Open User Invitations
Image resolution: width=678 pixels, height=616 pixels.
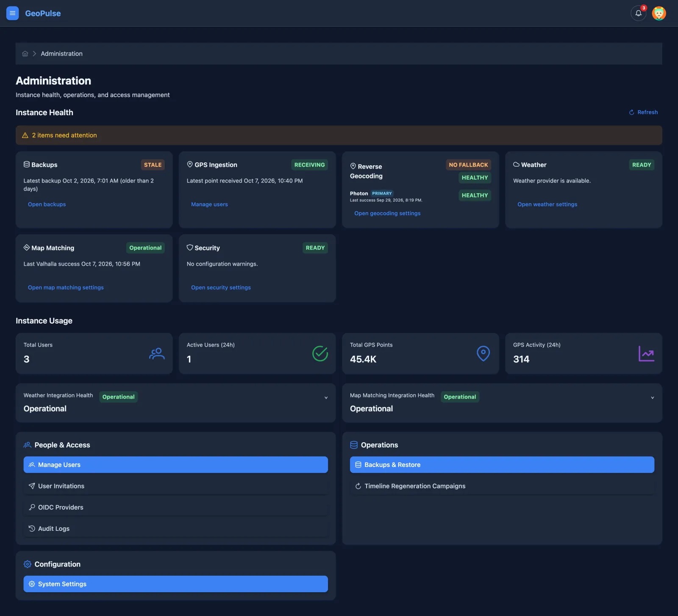[x=175, y=486]
